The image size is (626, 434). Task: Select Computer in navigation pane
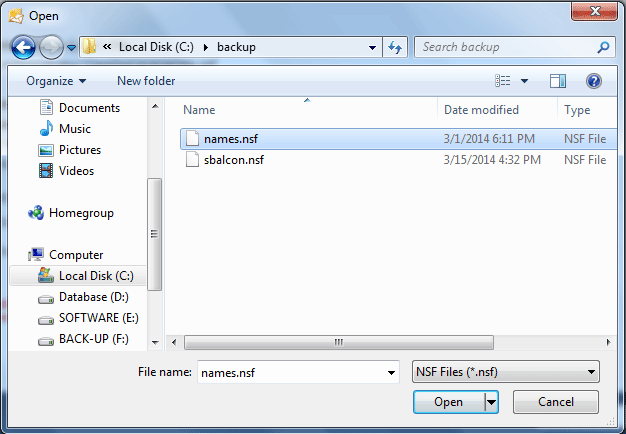76,255
